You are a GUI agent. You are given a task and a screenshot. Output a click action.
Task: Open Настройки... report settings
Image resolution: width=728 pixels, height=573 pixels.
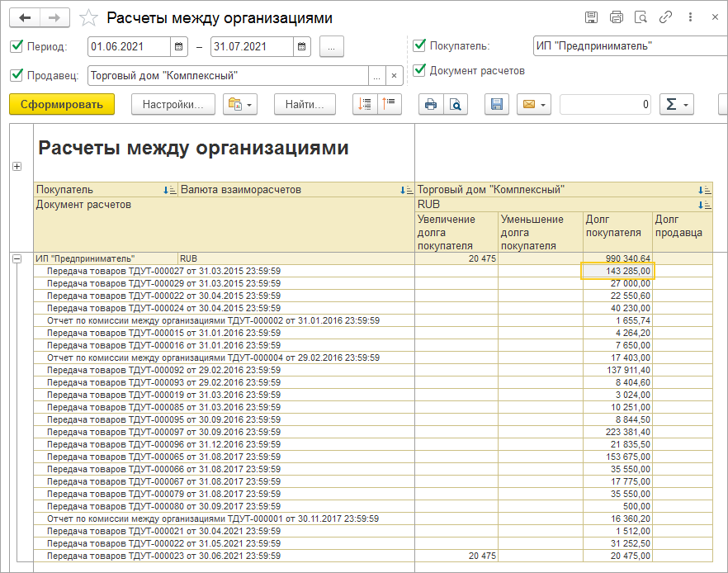(173, 104)
